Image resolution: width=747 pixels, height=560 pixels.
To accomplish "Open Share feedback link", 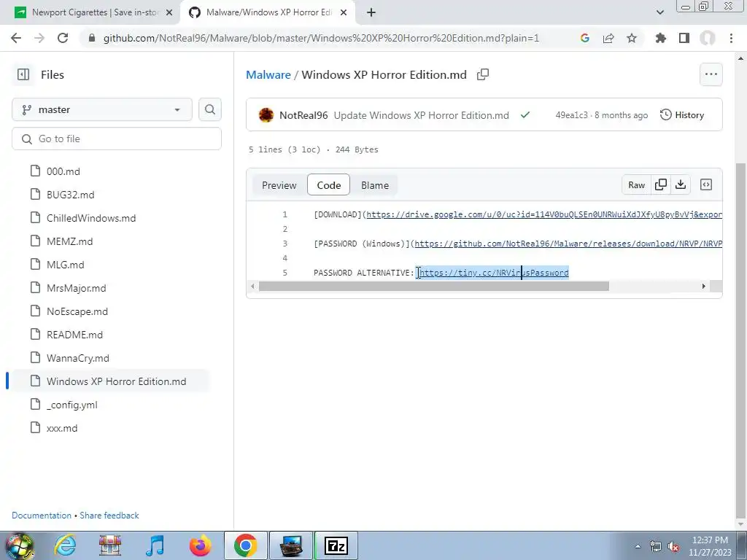I will pyautogui.click(x=109, y=516).
